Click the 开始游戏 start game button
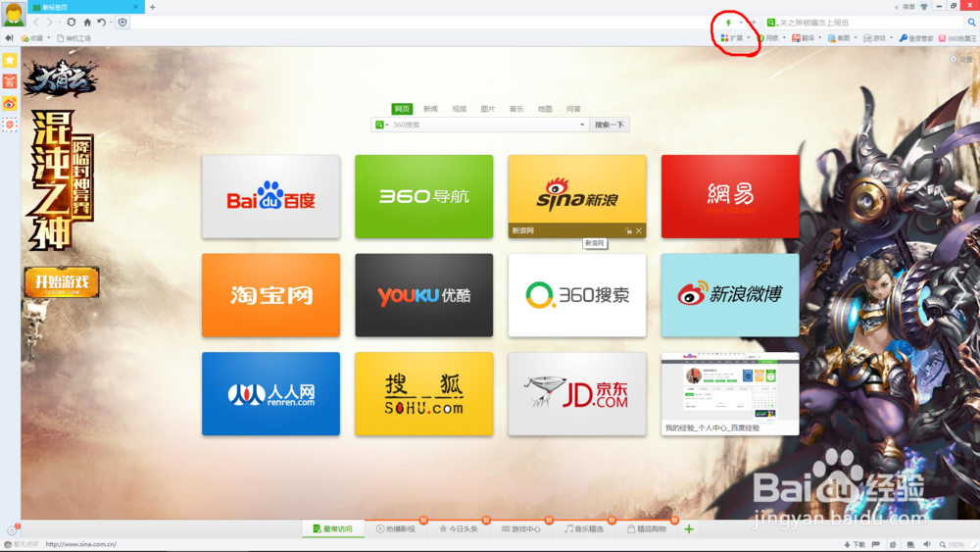The height and width of the screenshot is (552, 980). click(x=62, y=282)
